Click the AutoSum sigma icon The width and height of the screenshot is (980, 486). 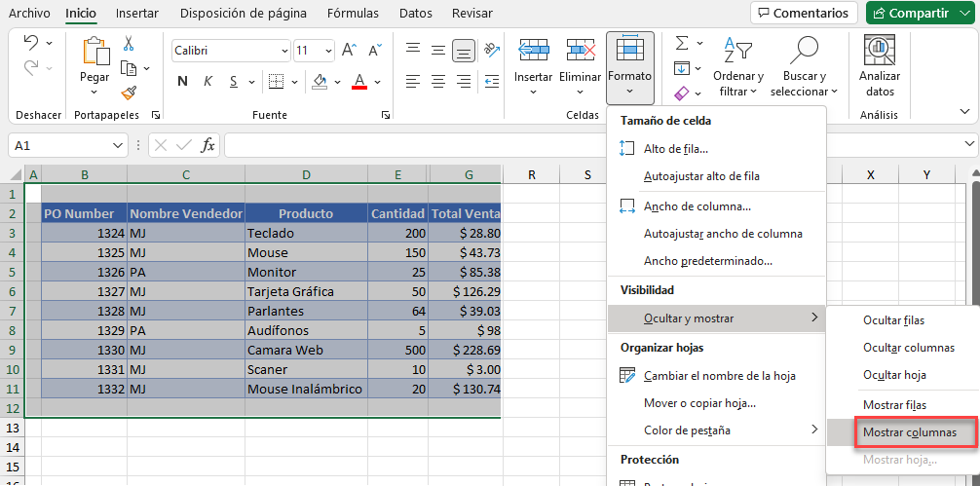(682, 43)
